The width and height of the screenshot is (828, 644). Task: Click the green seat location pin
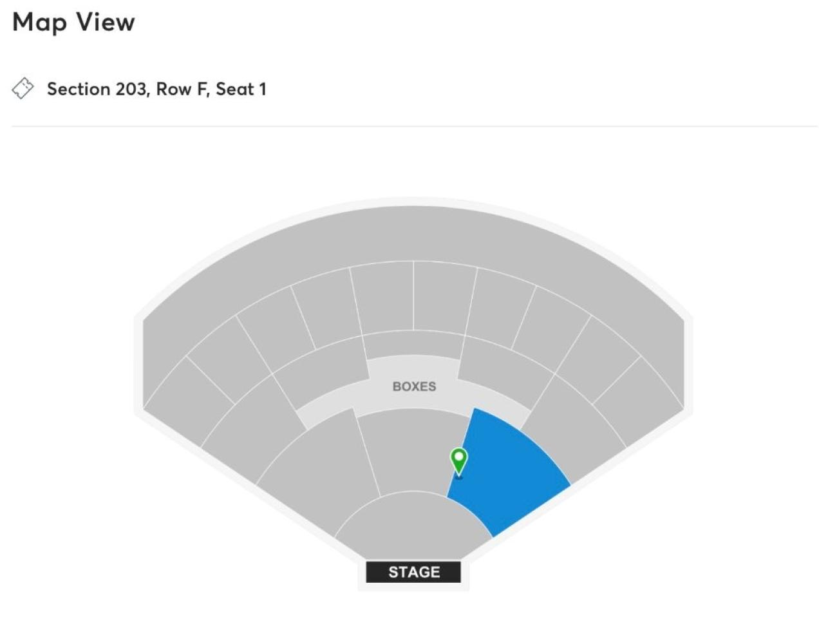(x=458, y=460)
